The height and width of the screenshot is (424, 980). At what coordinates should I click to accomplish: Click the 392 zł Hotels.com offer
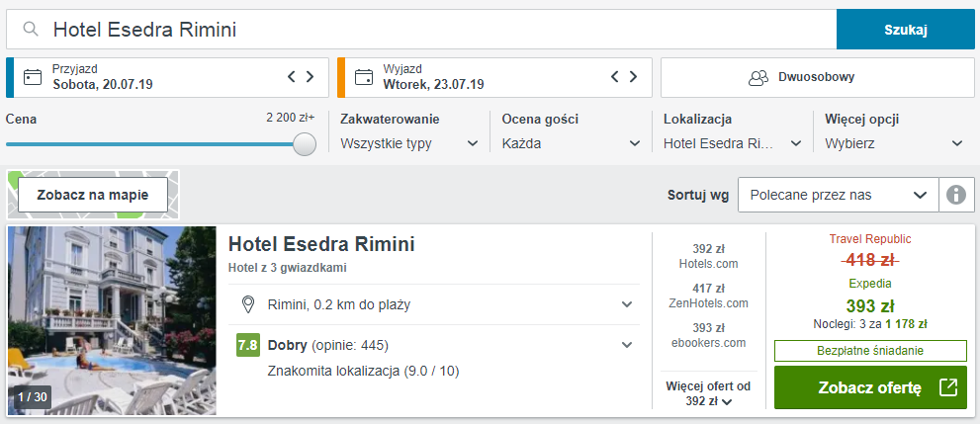708,256
